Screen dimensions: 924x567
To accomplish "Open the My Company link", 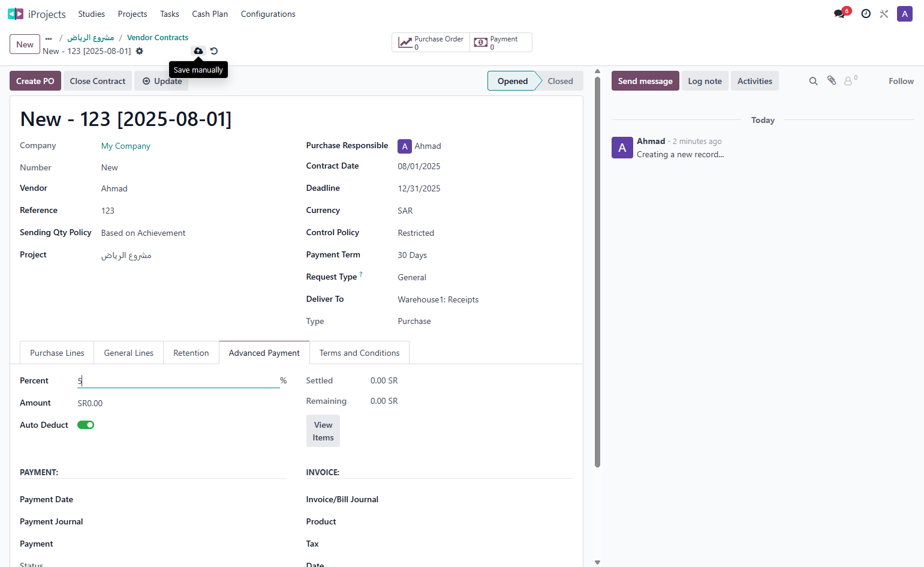I will (126, 146).
